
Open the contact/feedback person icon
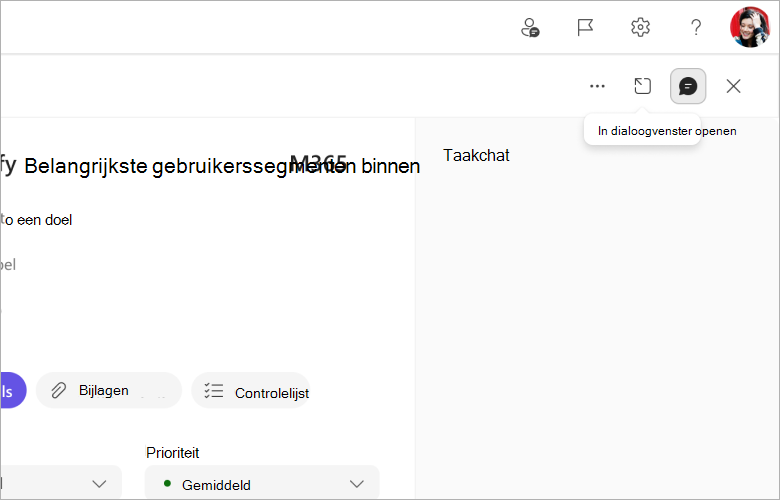click(x=530, y=27)
